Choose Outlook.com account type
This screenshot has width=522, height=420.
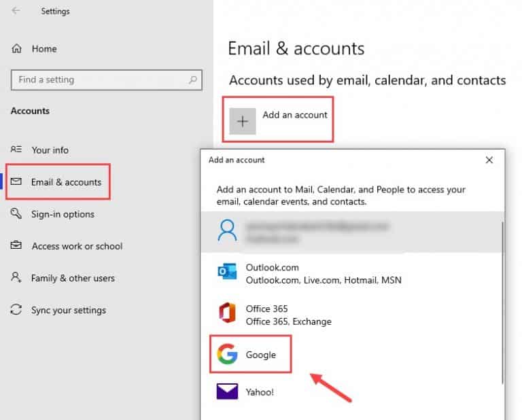click(x=351, y=274)
